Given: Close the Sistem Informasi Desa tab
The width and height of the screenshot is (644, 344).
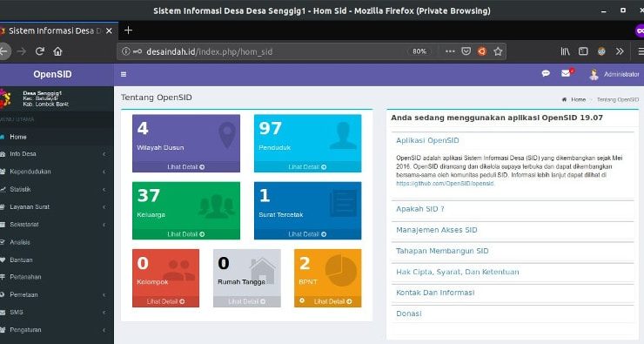Looking at the screenshot, I should point(109,30).
